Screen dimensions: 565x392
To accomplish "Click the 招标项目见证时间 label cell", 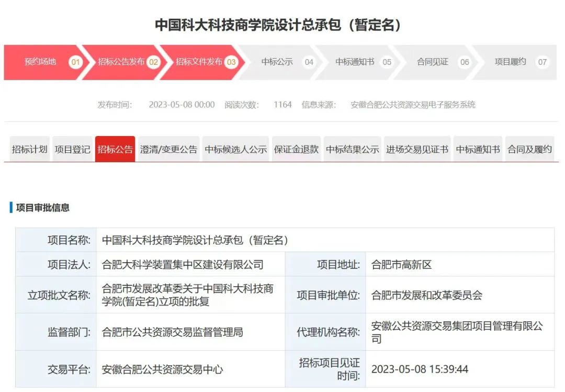I will (x=325, y=369).
